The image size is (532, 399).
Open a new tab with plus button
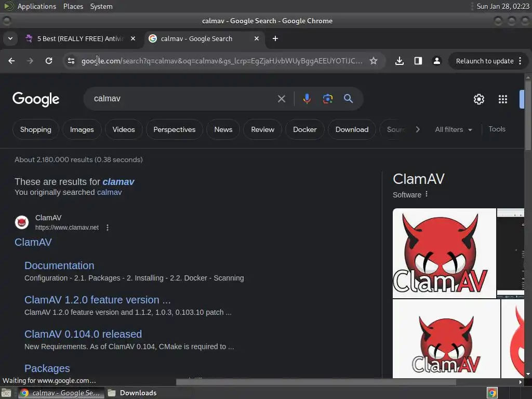pyautogui.click(x=275, y=38)
